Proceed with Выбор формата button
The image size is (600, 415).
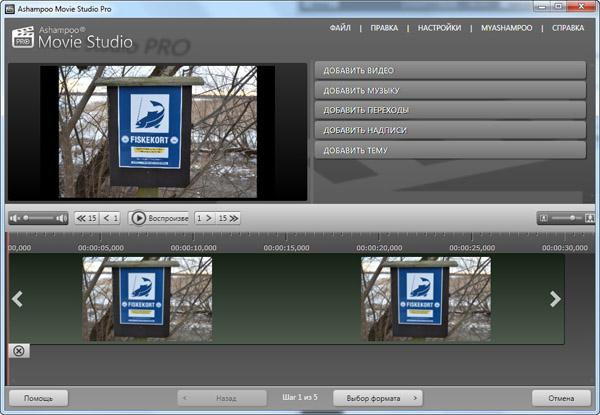(x=378, y=398)
